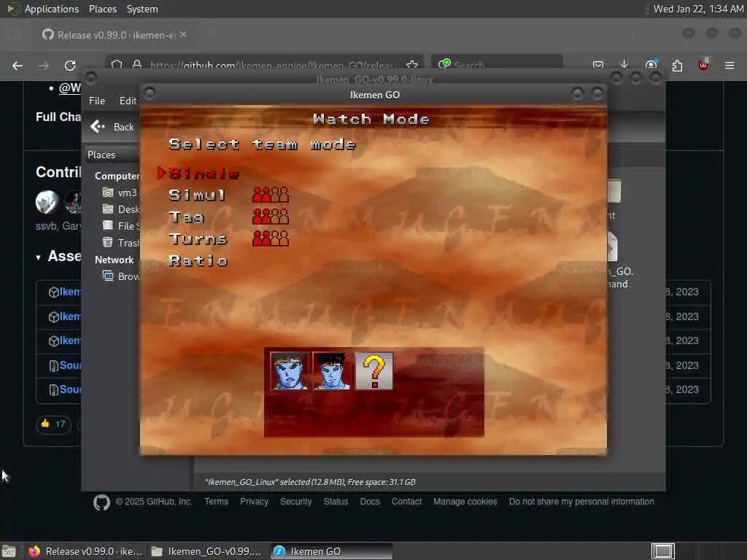Open Browse Network in file manager sidebar

coord(121,276)
